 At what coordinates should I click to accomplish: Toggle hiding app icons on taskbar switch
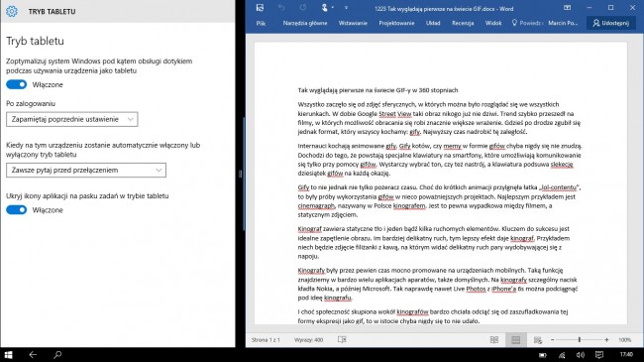pyautogui.click(x=17, y=210)
